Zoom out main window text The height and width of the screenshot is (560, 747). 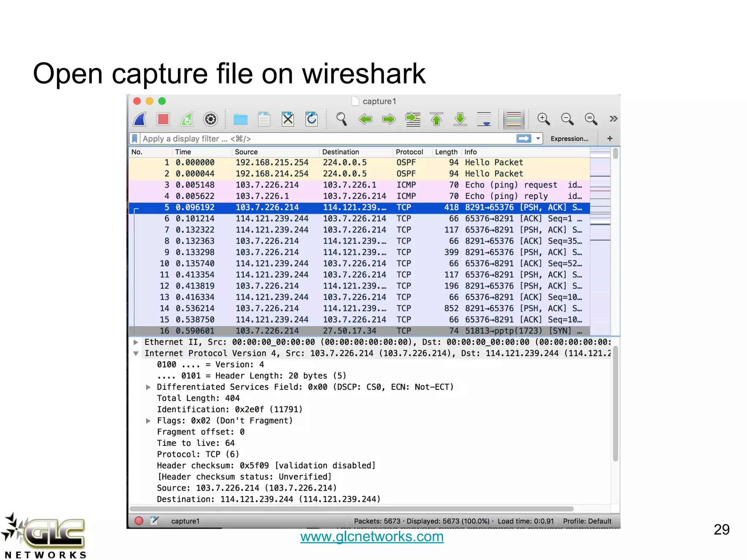point(567,119)
